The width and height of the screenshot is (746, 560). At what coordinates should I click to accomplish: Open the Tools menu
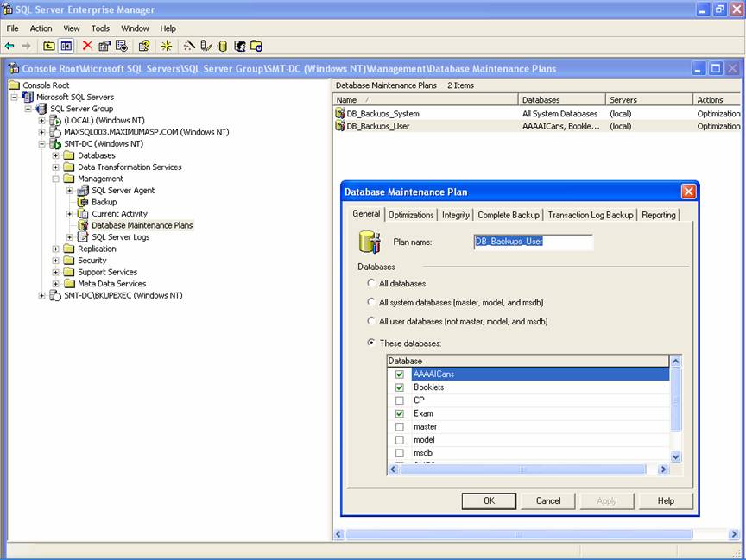pyautogui.click(x=100, y=28)
